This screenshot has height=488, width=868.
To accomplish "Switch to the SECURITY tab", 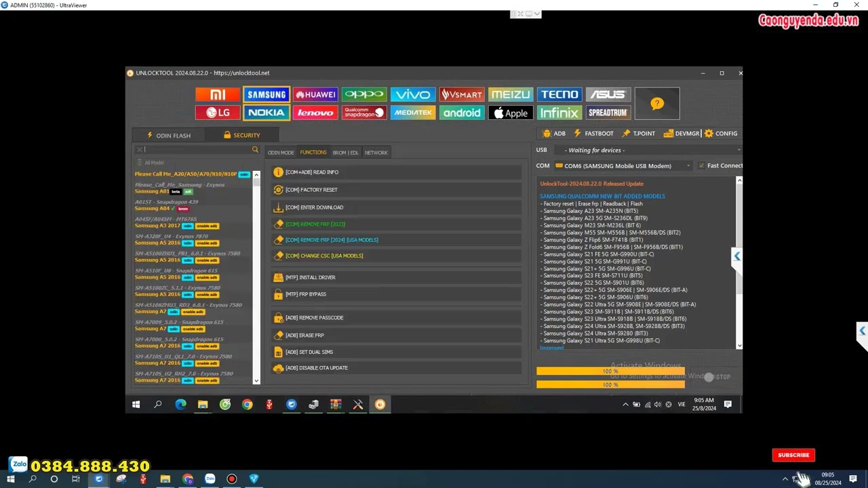I will tap(242, 136).
